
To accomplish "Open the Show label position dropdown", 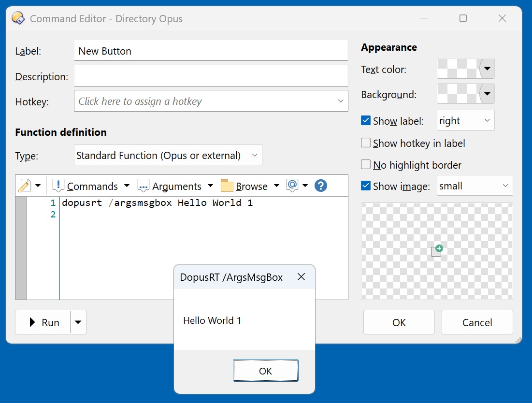I will (x=465, y=120).
